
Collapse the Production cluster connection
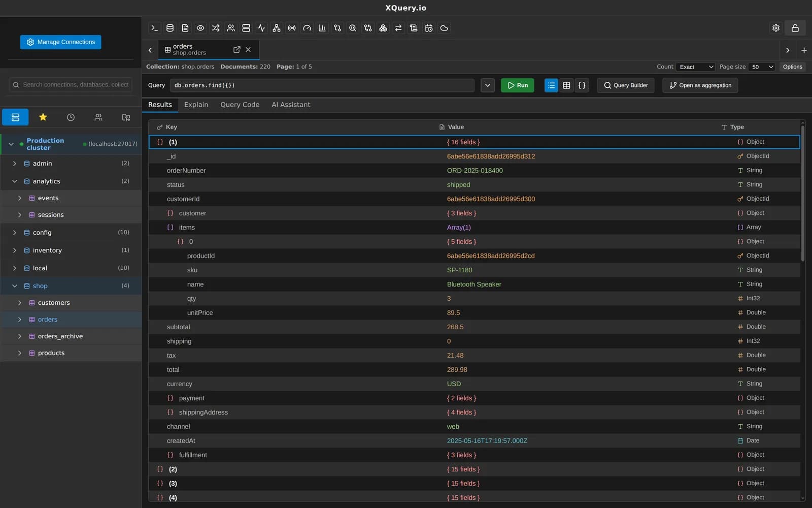coord(11,144)
